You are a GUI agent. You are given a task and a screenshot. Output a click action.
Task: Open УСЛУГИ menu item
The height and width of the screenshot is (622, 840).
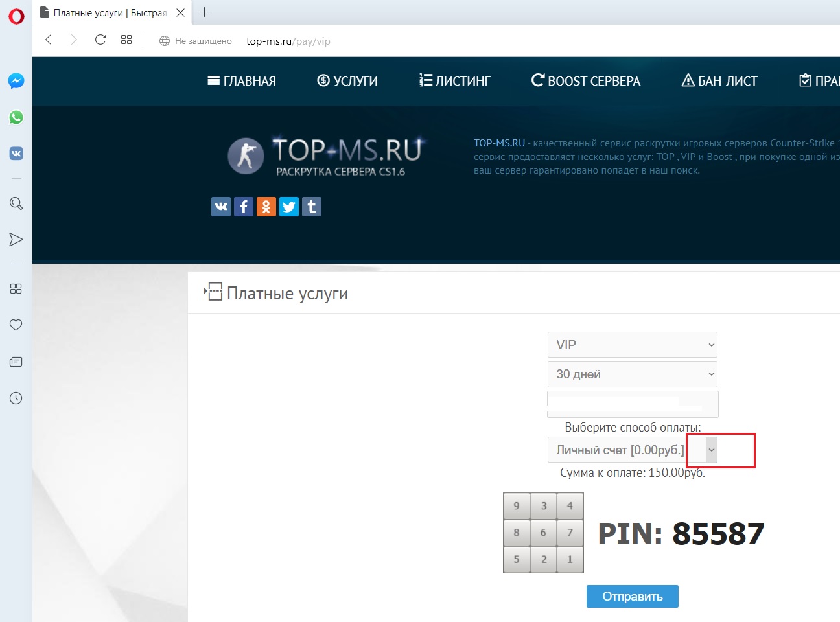click(x=347, y=81)
